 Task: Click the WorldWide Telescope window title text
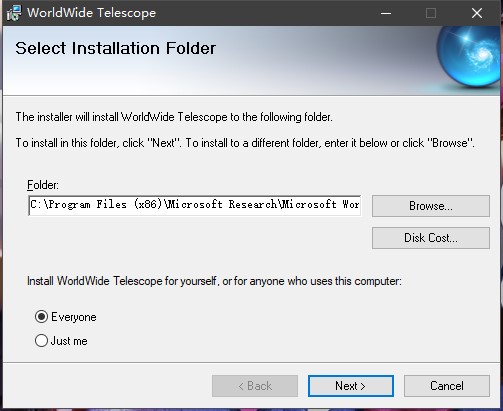92,13
